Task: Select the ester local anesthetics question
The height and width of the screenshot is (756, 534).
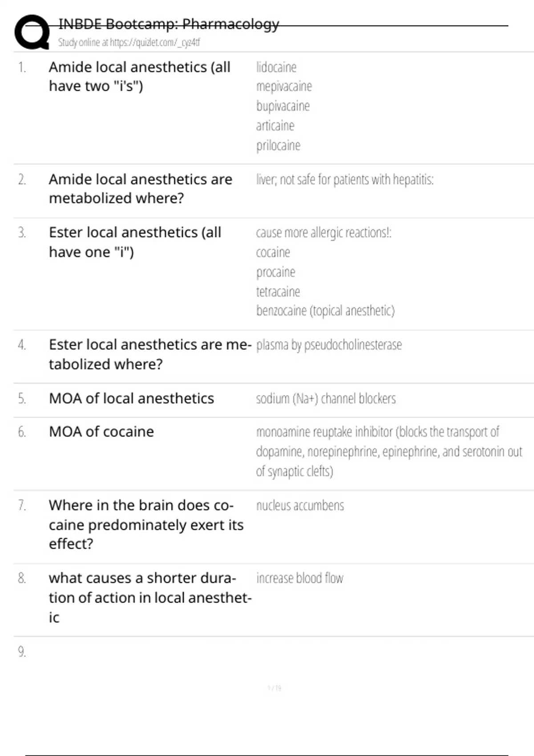Action: tap(135, 242)
